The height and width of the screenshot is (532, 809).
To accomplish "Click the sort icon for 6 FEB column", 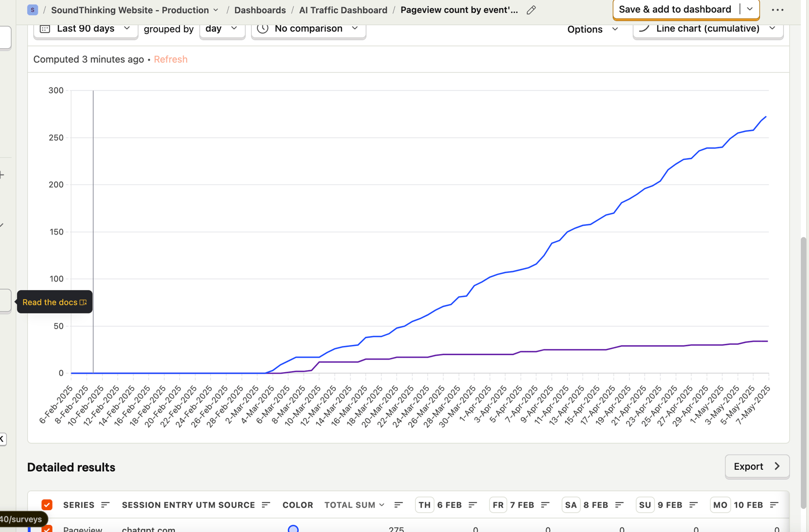I will coord(473,505).
